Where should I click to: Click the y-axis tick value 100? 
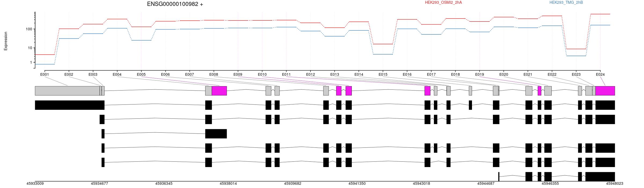(29, 29)
